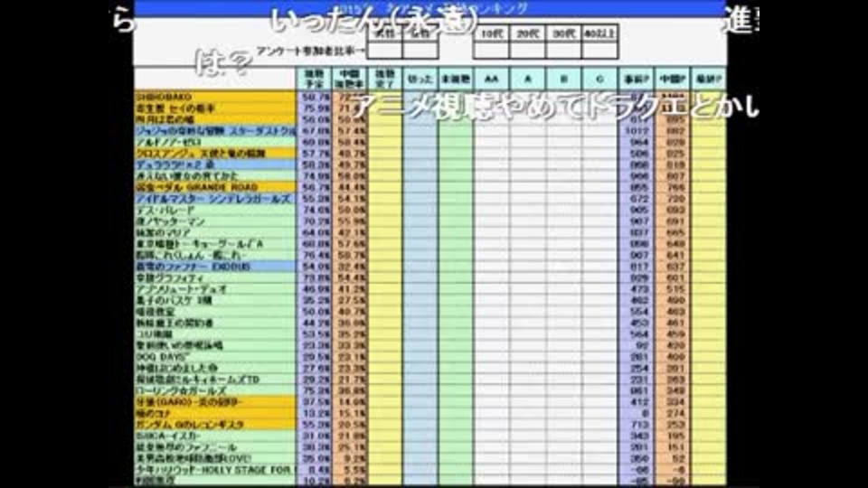Click the DOG DAYS title cell
The image size is (868, 488).
click(x=215, y=357)
